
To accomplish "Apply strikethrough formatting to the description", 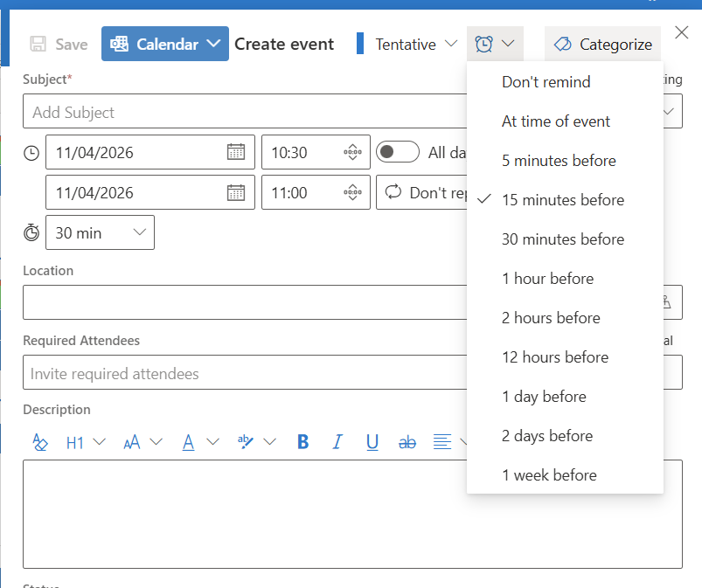I will click(x=407, y=442).
